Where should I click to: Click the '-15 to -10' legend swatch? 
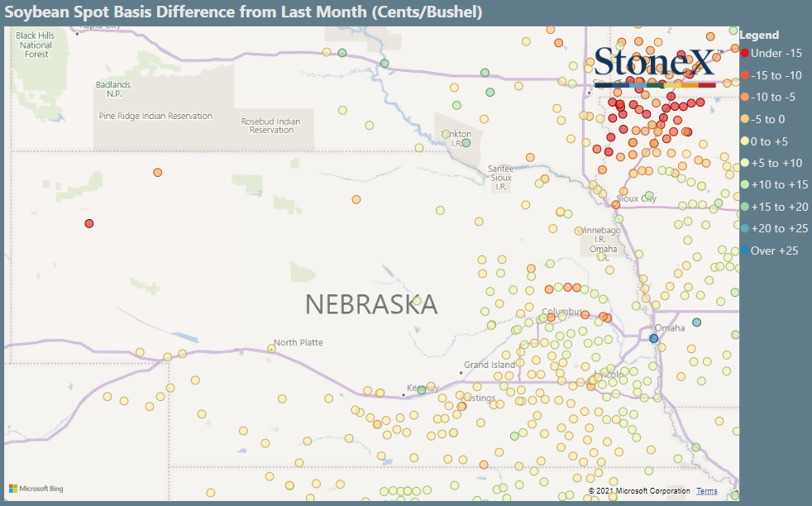745,75
